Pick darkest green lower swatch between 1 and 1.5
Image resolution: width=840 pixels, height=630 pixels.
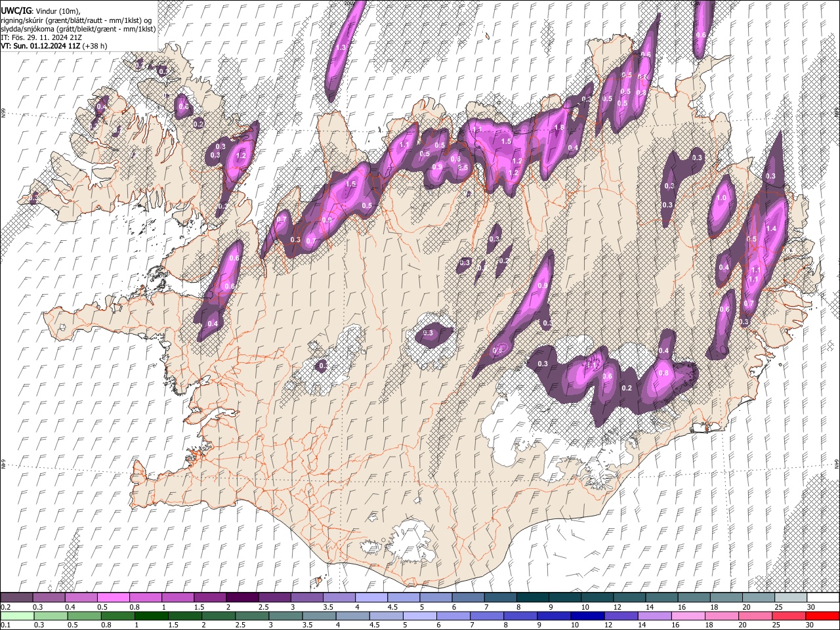tap(151, 616)
